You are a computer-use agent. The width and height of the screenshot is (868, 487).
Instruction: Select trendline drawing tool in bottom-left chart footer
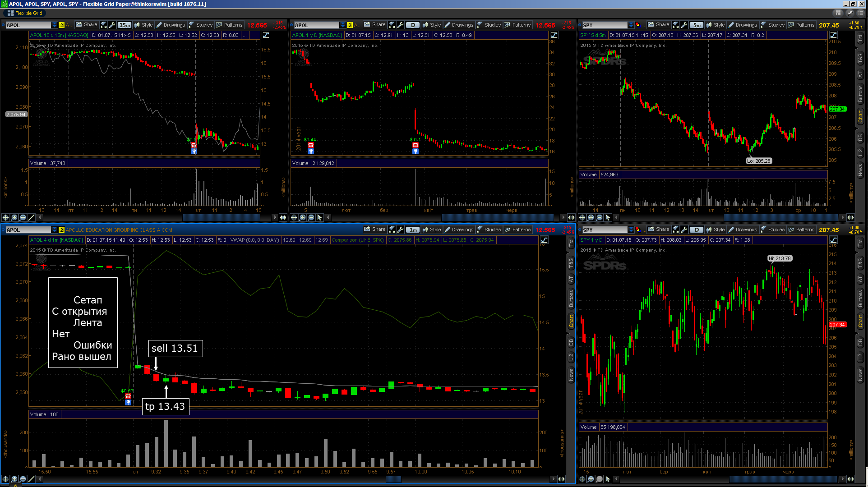click(x=32, y=479)
